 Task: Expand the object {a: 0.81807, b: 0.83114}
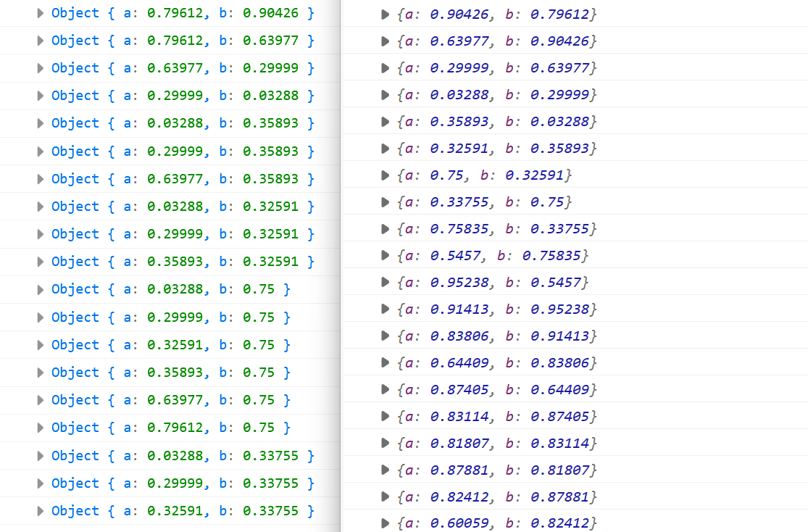click(x=386, y=444)
